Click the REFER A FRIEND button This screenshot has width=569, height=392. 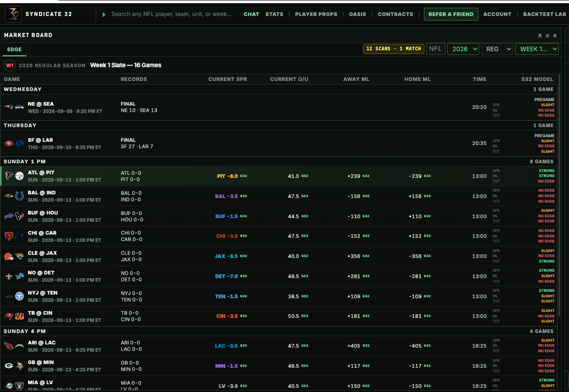(x=451, y=14)
